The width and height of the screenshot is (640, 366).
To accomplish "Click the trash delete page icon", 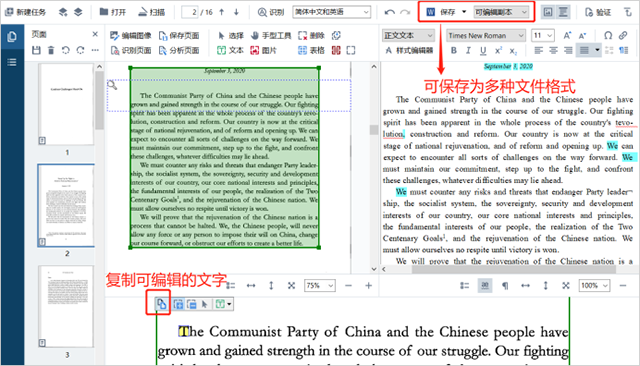I will tap(51, 50).
